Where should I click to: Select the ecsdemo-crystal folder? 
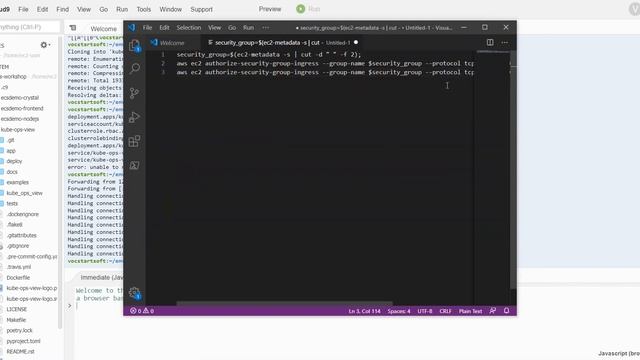(x=20, y=98)
